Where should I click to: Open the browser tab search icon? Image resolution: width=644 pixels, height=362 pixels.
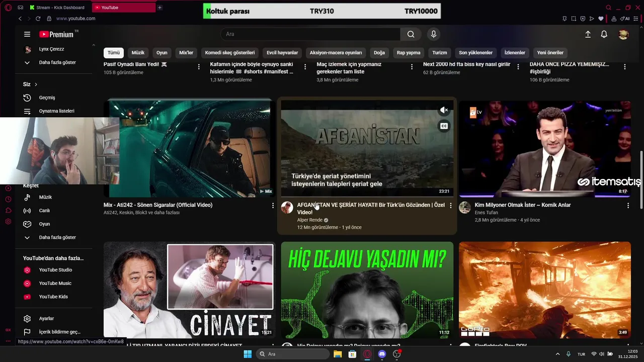(x=608, y=8)
